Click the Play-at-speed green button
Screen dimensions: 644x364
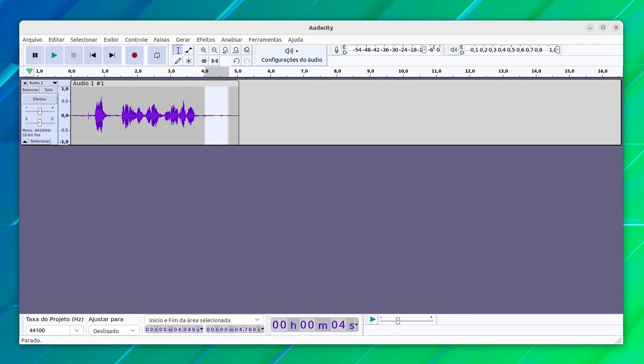coord(373,320)
